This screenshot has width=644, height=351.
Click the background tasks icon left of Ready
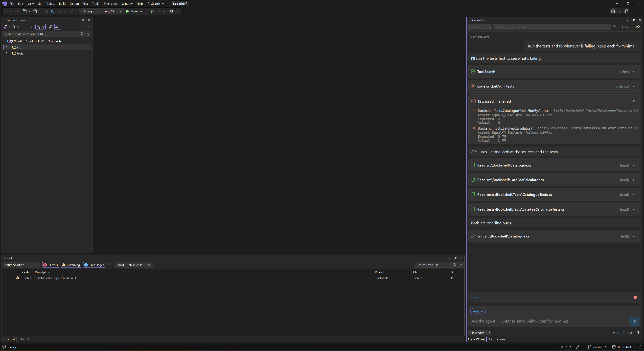(4, 347)
